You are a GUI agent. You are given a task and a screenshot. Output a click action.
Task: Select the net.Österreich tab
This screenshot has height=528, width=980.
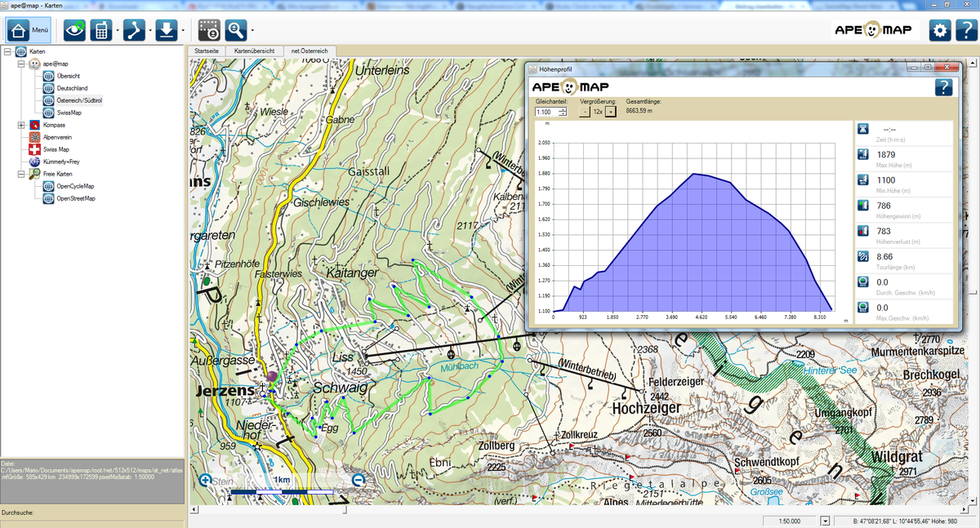coord(310,51)
